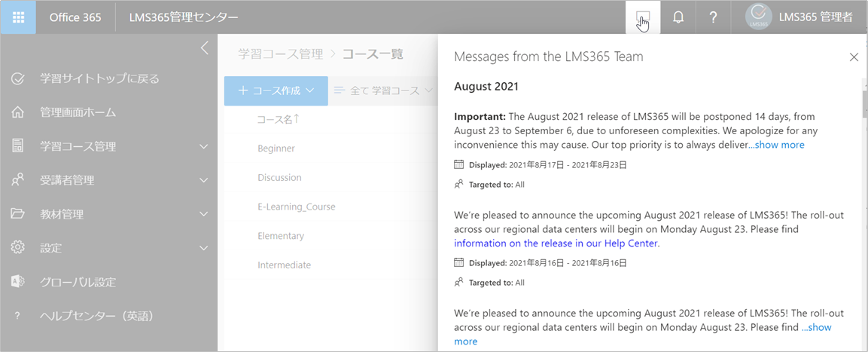Click the question mark help icon
Screen dimensions: 868x352
click(x=714, y=17)
